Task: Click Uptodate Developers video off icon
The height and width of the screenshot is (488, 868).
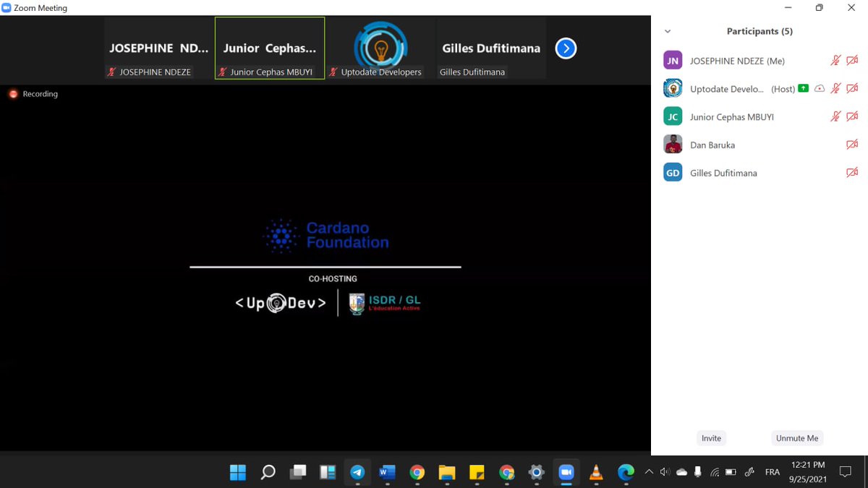Action: [852, 88]
